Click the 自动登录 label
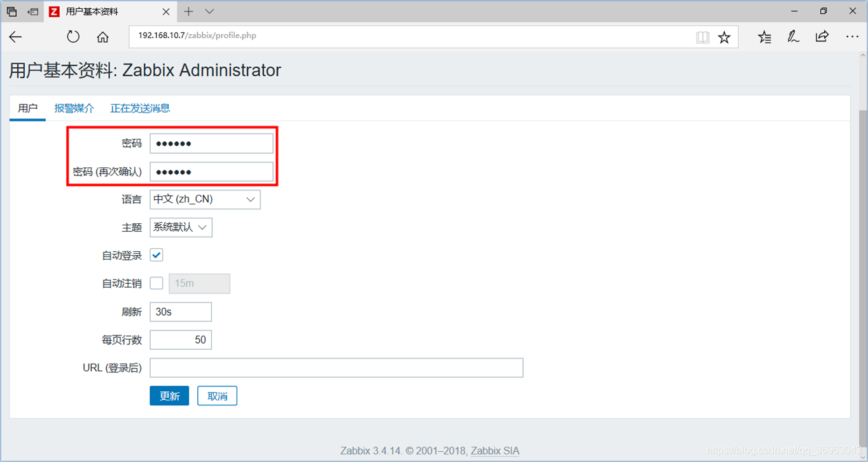Image resolution: width=868 pixels, height=462 pixels. click(122, 256)
